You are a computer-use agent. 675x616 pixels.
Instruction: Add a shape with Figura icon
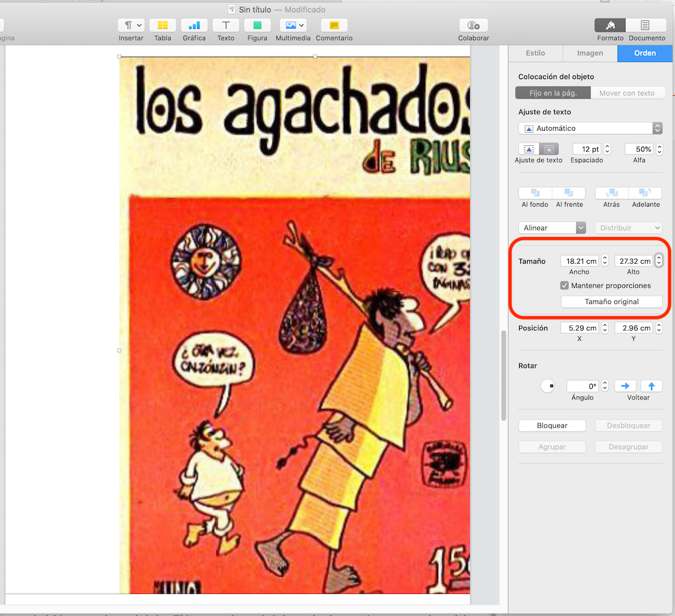[x=257, y=25]
